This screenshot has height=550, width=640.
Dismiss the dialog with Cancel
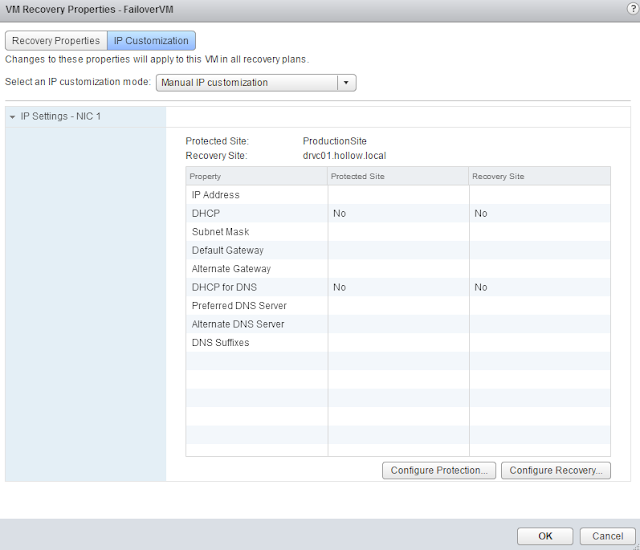[x=607, y=536]
